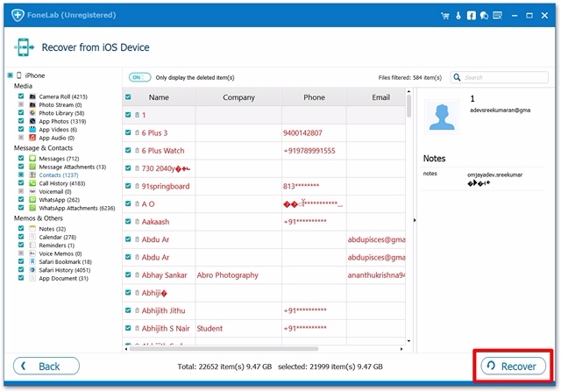Select Contacts (1237) in sidebar

pyautogui.click(x=59, y=175)
